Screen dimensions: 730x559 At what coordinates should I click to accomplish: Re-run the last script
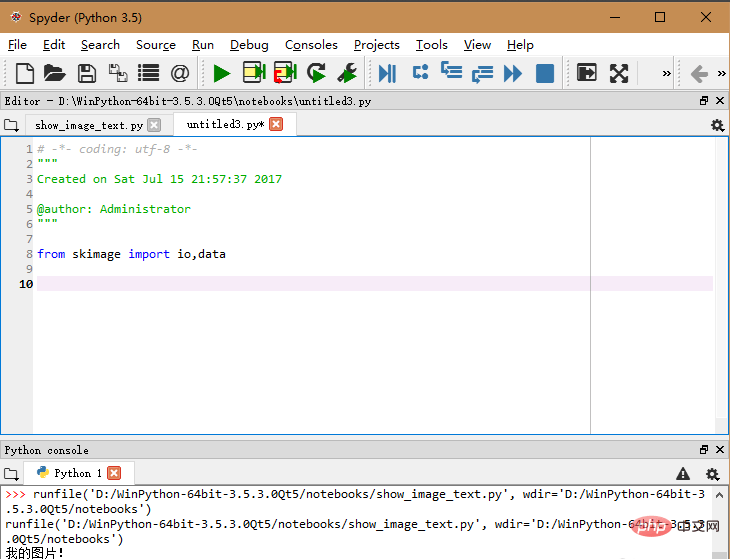pyautogui.click(x=317, y=73)
